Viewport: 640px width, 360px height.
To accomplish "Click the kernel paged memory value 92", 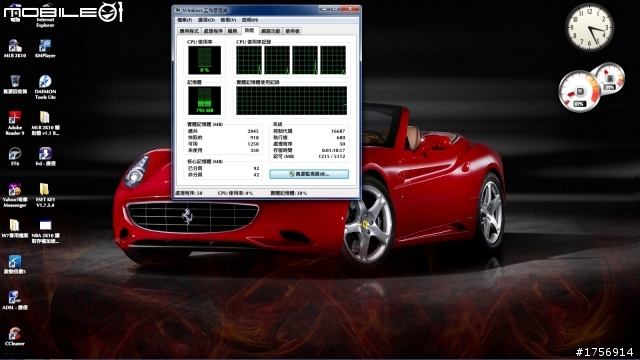I will pyautogui.click(x=256, y=168).
